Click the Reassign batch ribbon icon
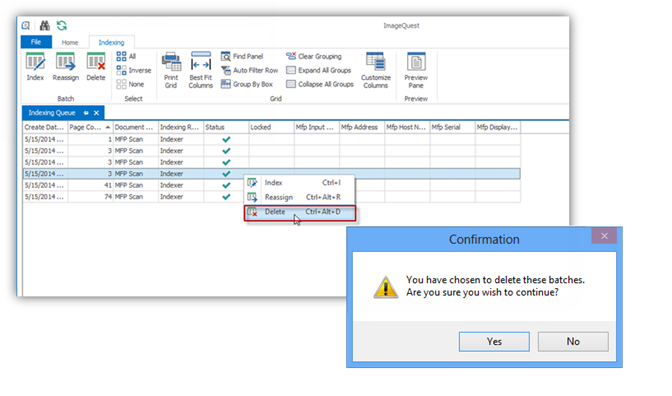 (66, 67)
